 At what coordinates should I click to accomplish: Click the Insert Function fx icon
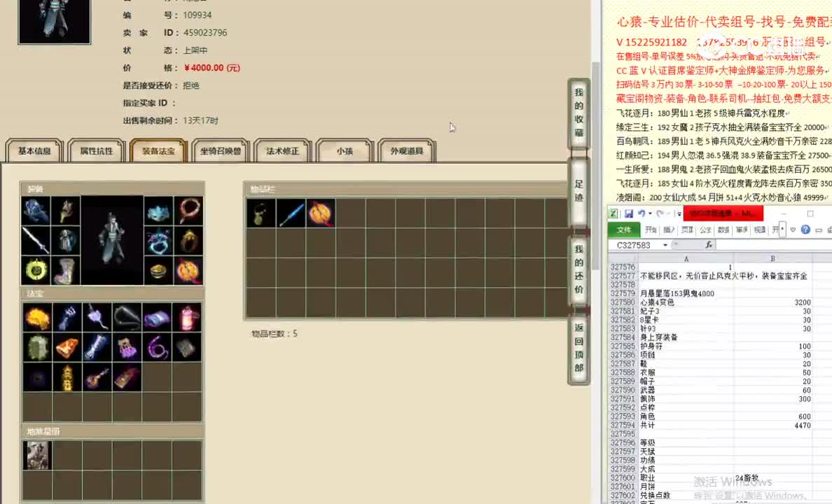click(x=709, y=244)
